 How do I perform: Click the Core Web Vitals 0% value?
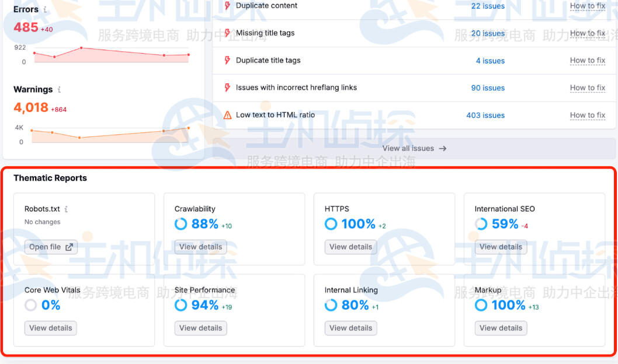(x=51, y=305)
